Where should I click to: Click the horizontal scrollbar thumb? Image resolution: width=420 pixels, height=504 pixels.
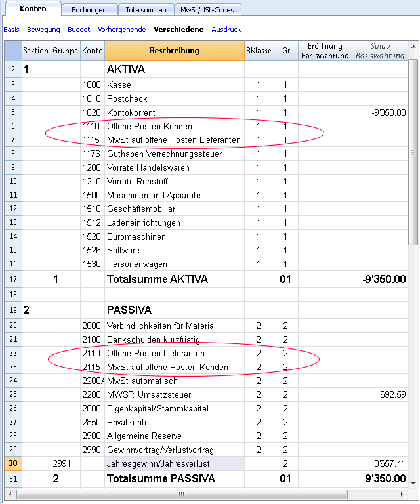point(182,494)
